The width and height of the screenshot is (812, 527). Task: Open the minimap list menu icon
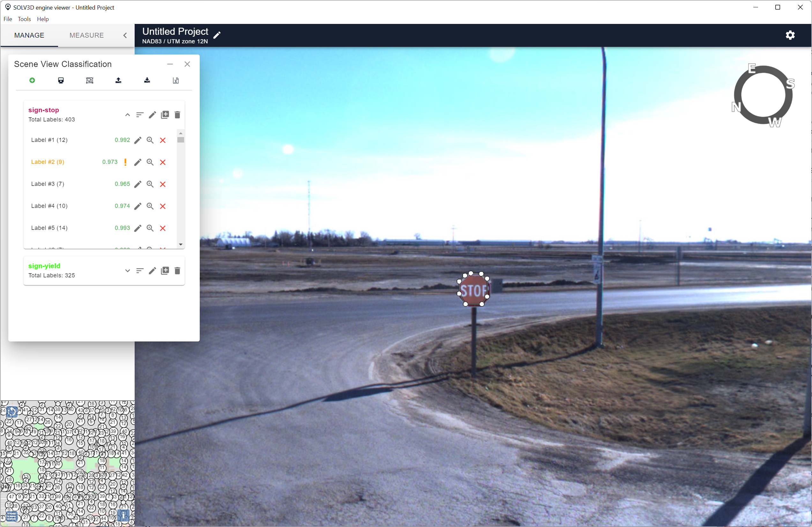pos(11,516)
